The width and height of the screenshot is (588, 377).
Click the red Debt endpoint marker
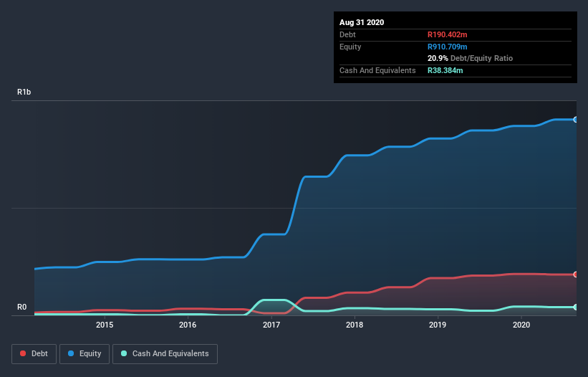576,275
